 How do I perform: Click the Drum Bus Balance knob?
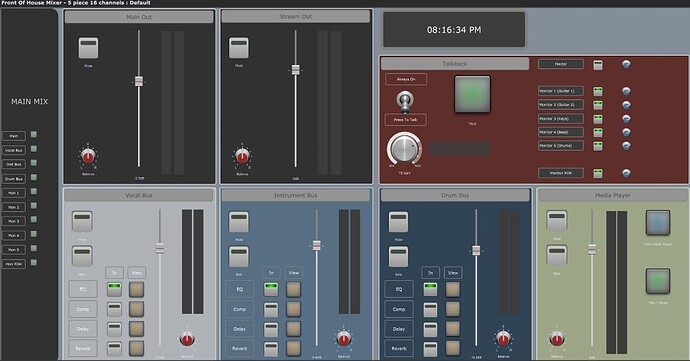(503, 338)
